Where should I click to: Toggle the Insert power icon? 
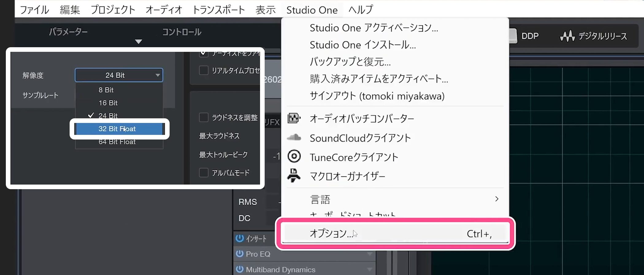240,238
